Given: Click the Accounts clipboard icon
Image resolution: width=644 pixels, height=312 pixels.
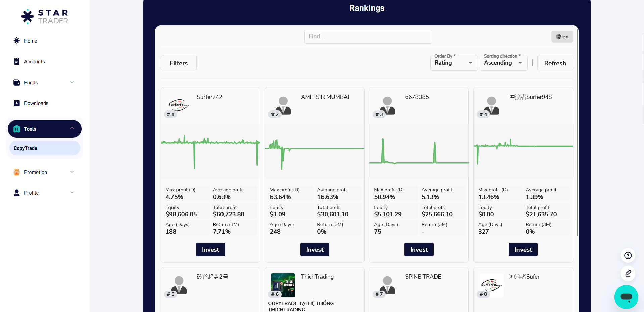Looking at the screenshot, I should [x=16, y=61].
